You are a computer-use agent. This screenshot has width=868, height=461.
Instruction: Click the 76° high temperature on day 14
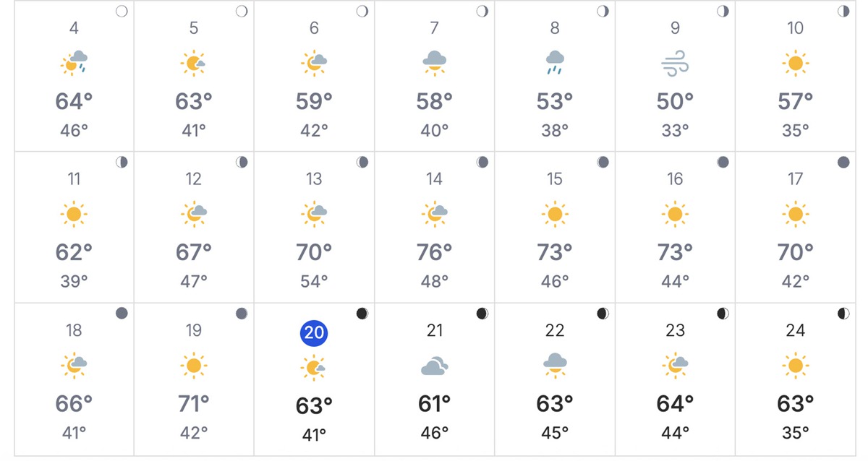(x=434, y=252)
